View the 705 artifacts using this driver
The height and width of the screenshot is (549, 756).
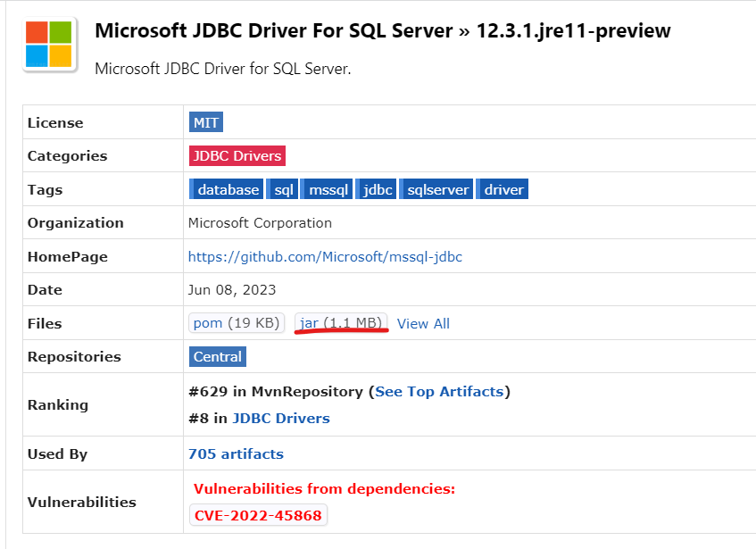point(236,453)
